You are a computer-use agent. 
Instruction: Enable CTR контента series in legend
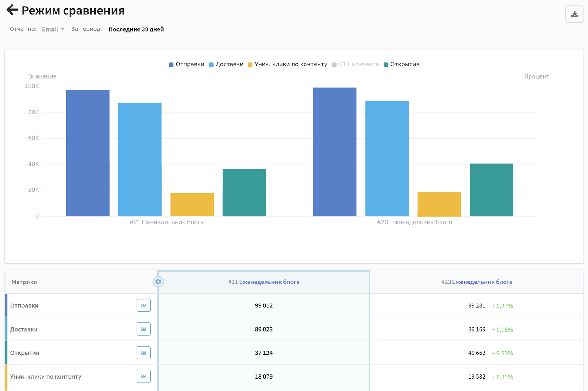coord(355,64)
